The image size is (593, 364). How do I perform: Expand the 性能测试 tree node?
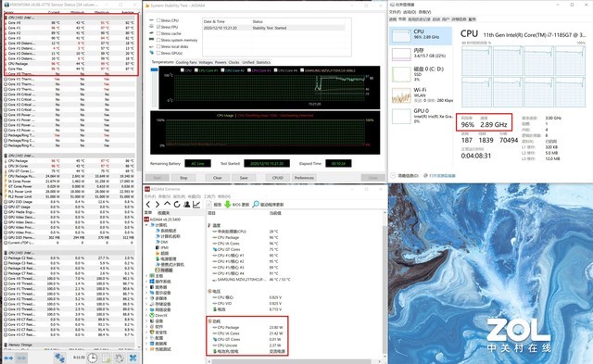click(146, 349)
